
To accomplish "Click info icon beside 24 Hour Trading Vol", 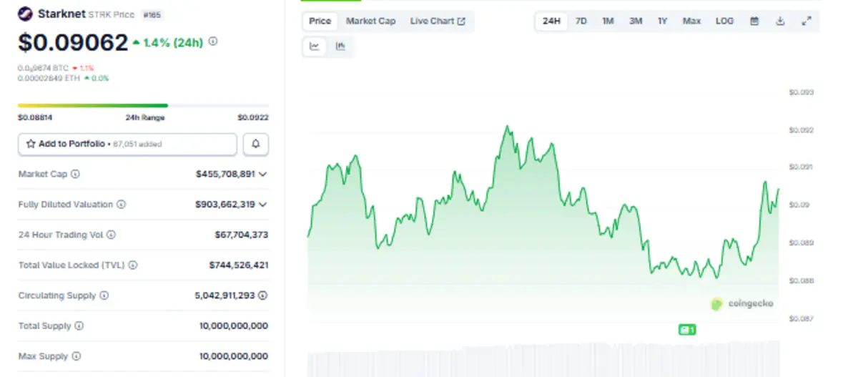I will click(111, 235).
